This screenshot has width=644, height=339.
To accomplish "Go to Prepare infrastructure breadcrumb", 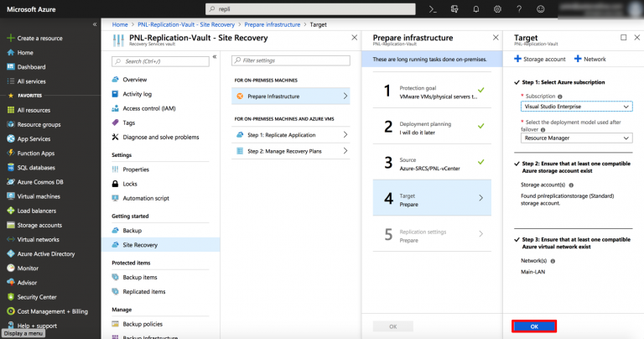I will point(273,24).
